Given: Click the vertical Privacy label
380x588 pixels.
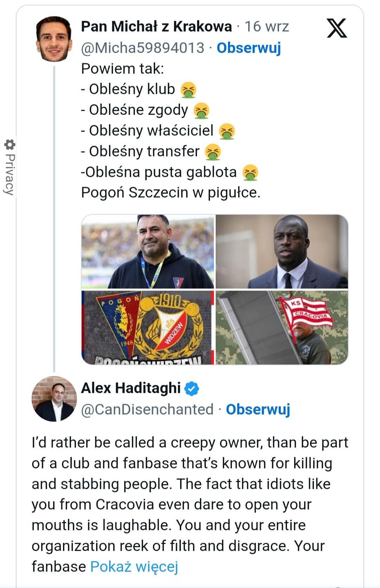Looking at the screenshot, I should pos(9,174).
